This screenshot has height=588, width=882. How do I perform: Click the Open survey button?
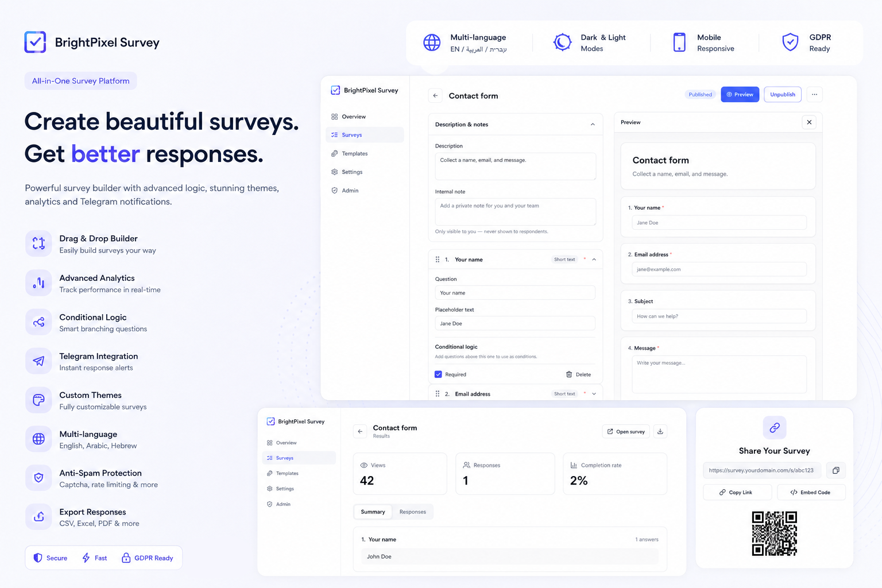(x=626, y=431)
